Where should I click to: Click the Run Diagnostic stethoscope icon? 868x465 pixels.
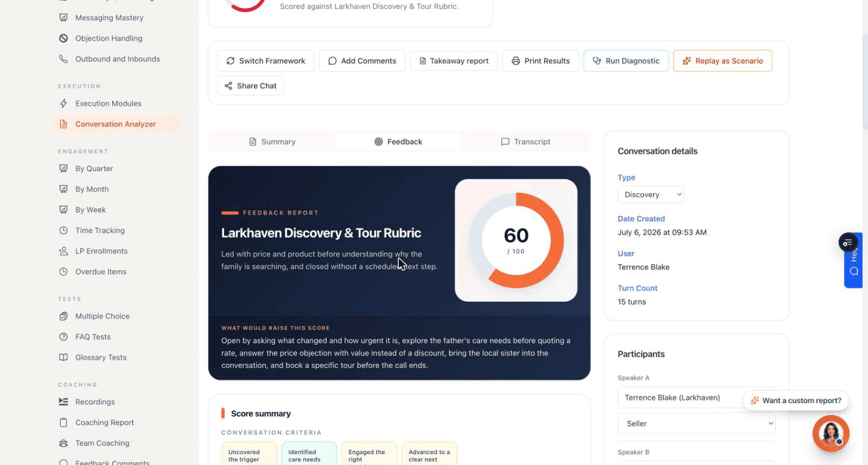point(596,61)
